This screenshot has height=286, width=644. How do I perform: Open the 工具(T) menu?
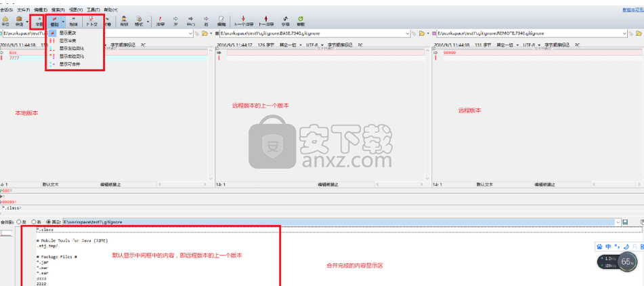[x=93, y=9]
